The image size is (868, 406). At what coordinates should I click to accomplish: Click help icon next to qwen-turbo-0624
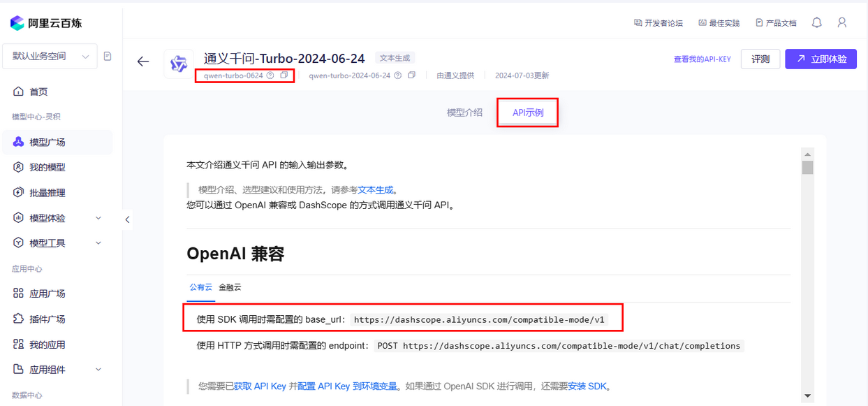coord(270,75)
